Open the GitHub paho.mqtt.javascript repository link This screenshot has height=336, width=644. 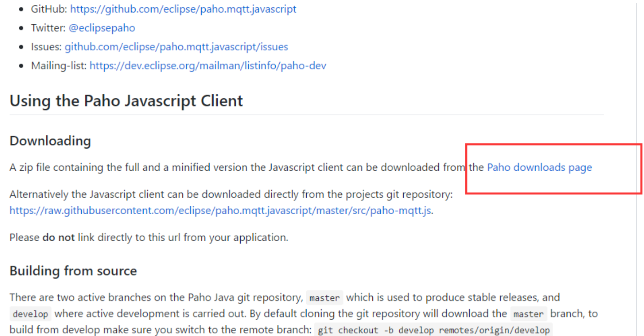pyautogui.click(x=183, y=9)
